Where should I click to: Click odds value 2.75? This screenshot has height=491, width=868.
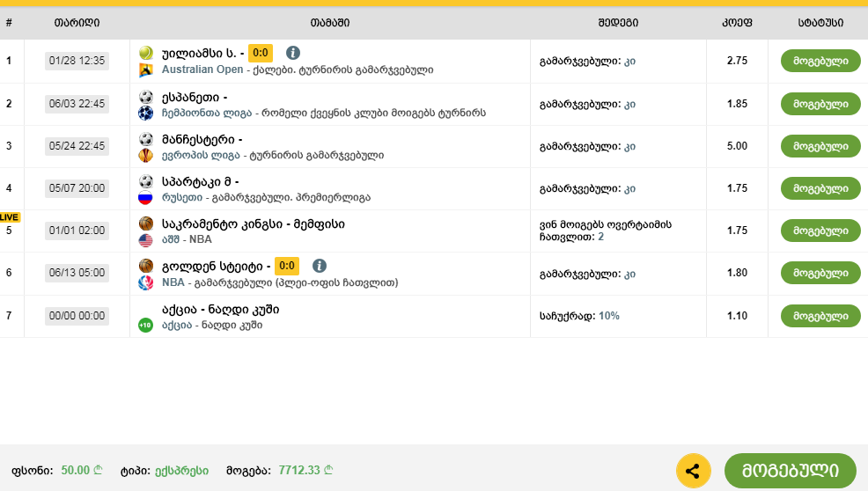(737, 61)
